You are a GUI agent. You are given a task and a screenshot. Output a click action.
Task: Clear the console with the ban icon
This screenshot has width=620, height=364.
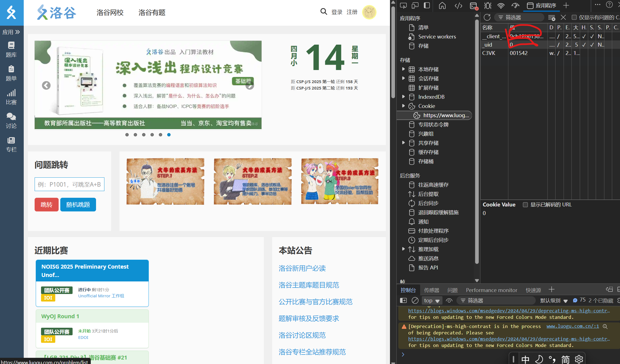coord(415,300)
